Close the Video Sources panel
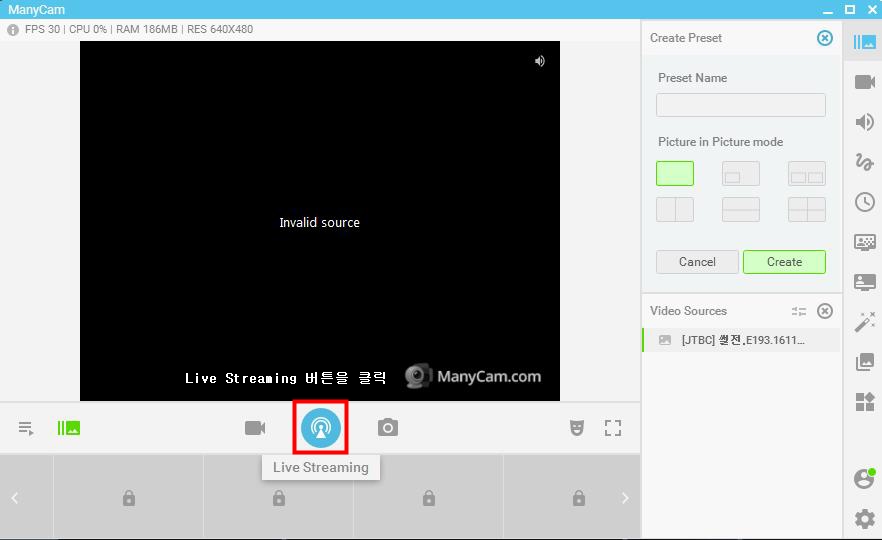 point(825,311)
